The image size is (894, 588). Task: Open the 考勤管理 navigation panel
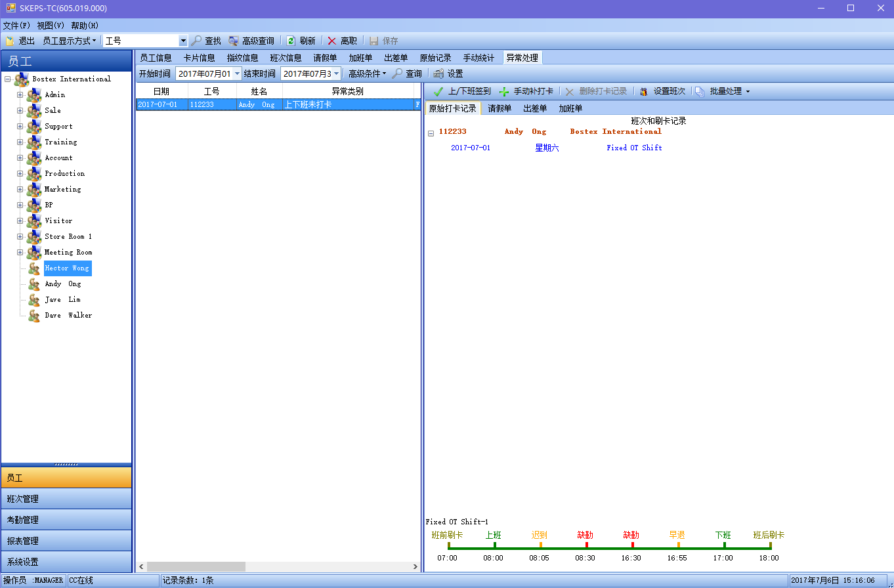click(x=66, y=520)
